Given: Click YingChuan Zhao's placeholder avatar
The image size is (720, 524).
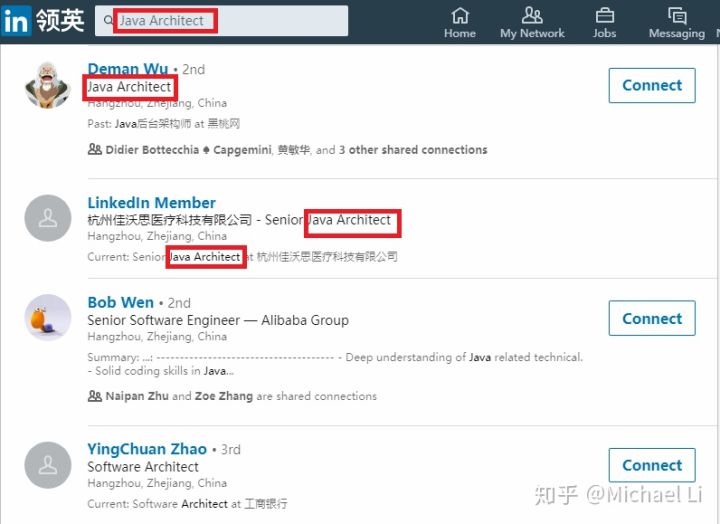Looking at the screenshot, I should [48, 465].
